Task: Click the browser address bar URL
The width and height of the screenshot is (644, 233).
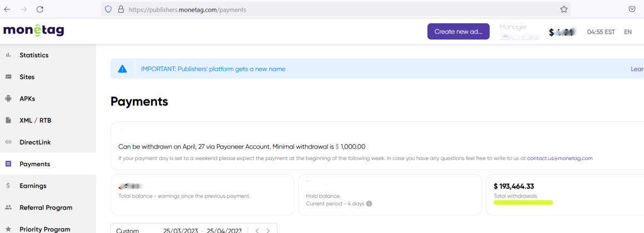Action: tap(187, 9)
